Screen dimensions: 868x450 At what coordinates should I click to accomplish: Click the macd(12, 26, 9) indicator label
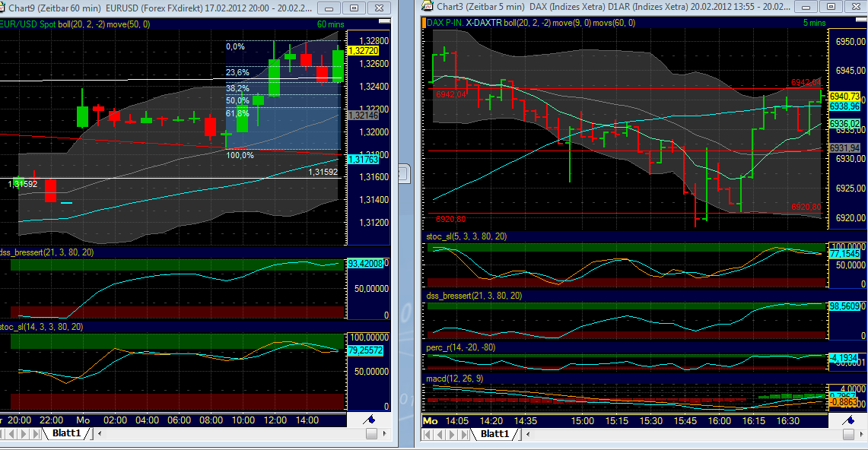[456, 376]
